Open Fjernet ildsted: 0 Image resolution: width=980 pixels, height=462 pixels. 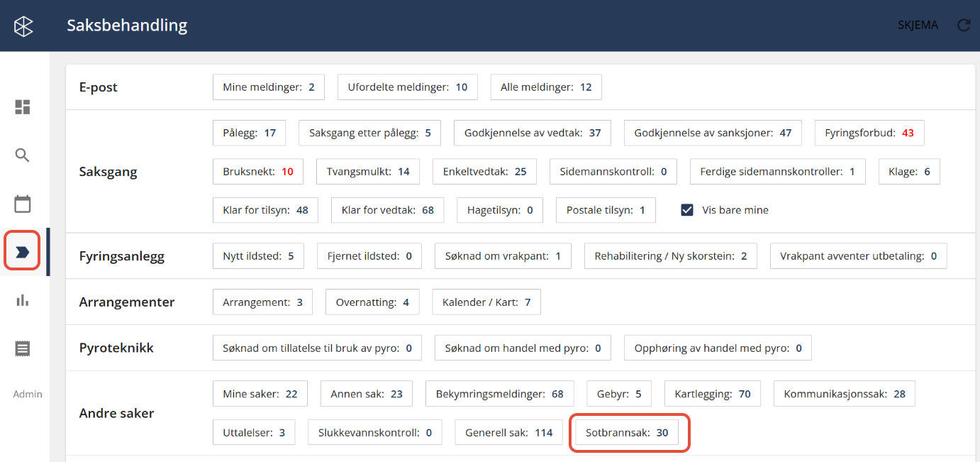pos(369,256)
